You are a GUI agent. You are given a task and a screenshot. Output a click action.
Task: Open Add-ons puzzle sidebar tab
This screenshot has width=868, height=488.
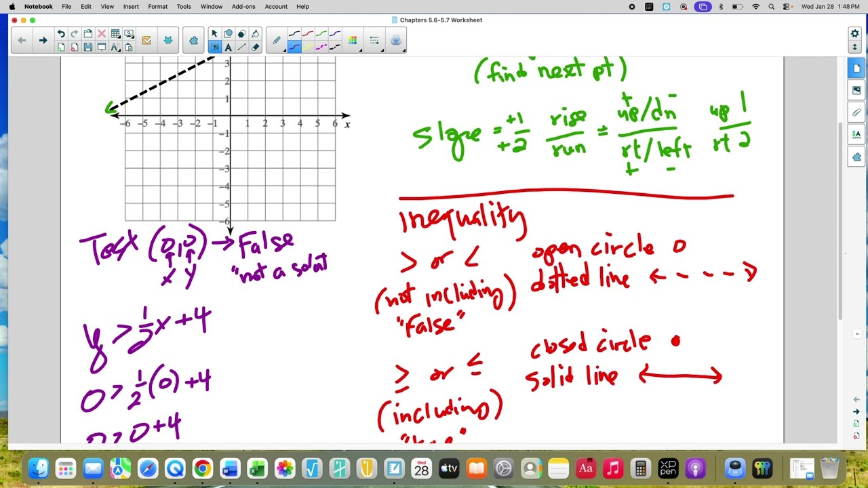pos(856,157)
